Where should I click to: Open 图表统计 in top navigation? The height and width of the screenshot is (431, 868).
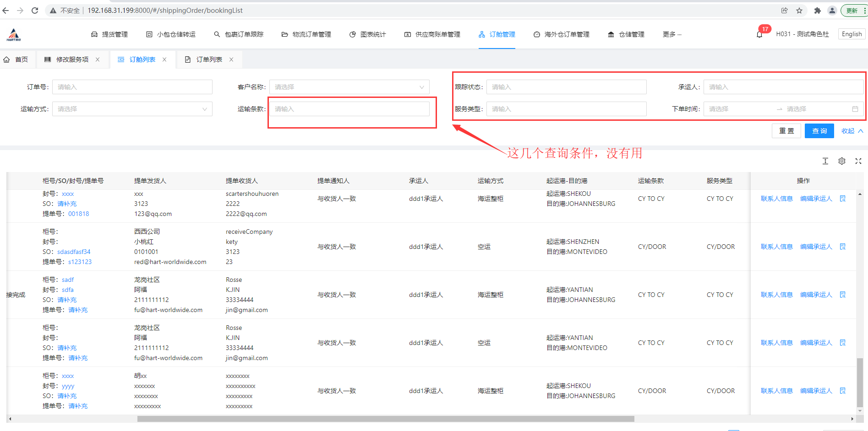point(367,34)
